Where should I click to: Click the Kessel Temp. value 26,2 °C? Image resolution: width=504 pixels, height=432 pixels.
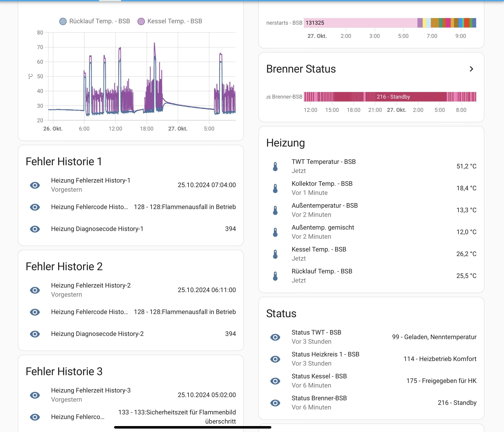[x=466, y=254]
